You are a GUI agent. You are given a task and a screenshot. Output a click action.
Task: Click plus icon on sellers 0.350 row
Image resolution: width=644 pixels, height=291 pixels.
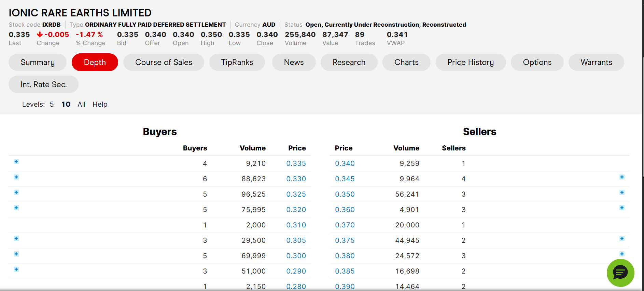coord(622,193)
